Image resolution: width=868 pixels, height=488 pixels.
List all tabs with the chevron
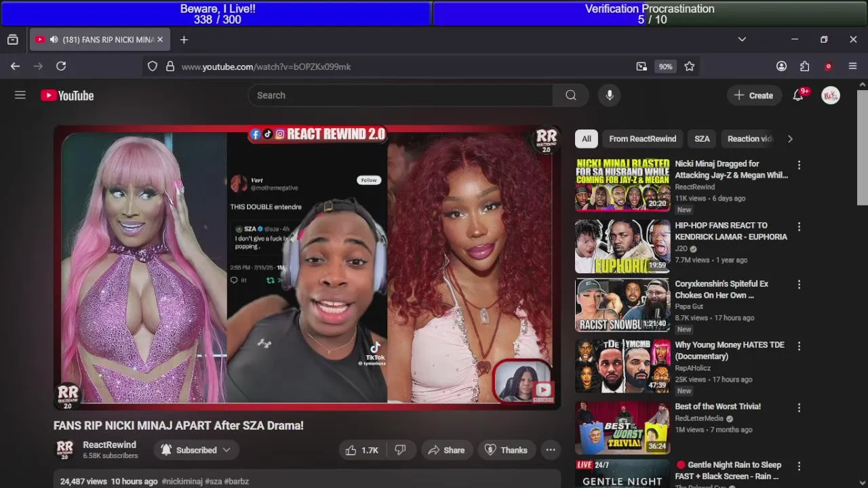coord(742,39)
